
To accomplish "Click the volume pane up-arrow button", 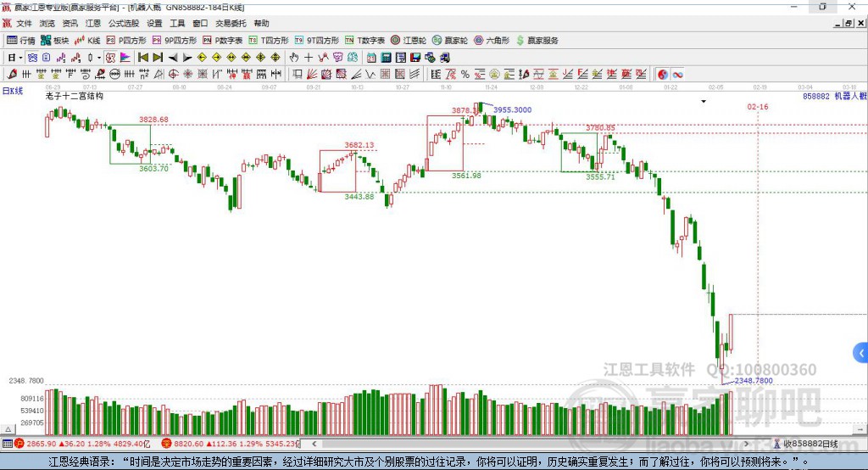I will point(8,429).
